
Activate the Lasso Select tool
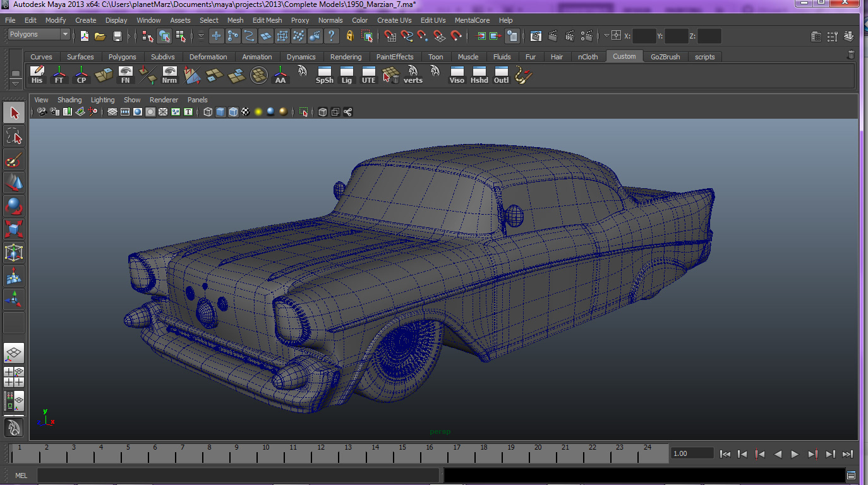(14, 136)
